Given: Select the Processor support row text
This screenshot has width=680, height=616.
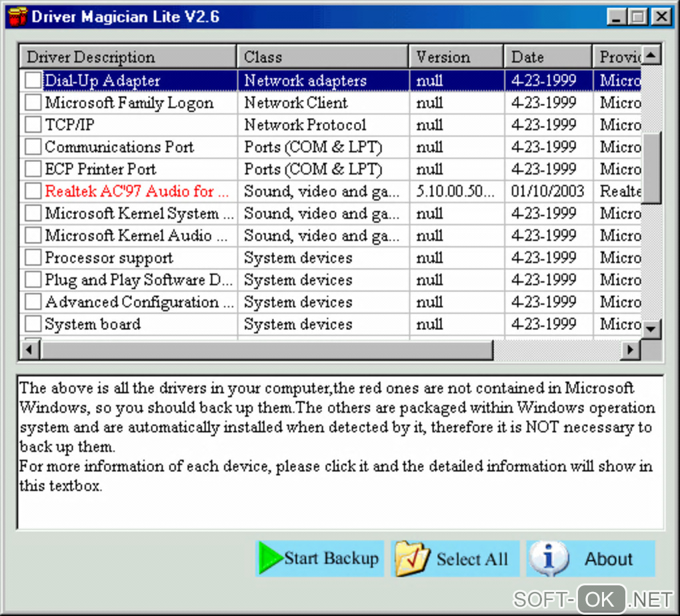Looking at the screenshot, I should pos(109,258).
